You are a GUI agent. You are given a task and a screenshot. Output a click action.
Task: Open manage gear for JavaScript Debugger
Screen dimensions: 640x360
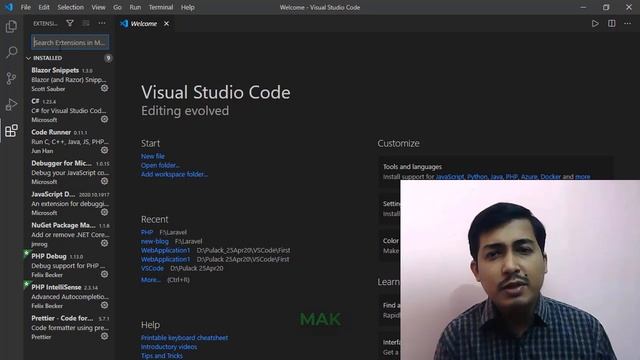click(x=104, y=212)
